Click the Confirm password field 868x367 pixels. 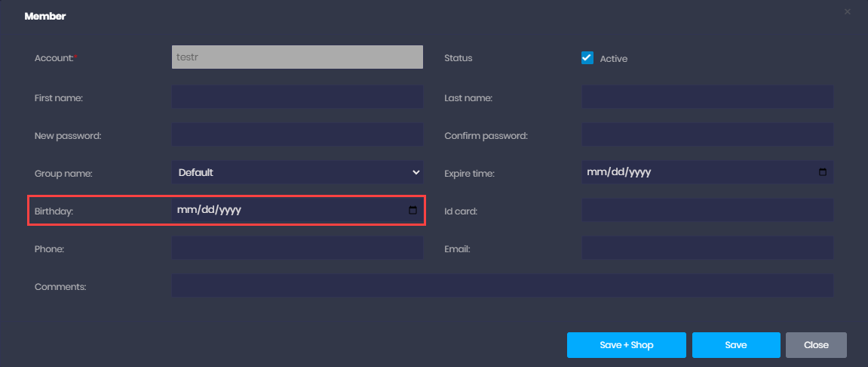[x=707, y=134]
